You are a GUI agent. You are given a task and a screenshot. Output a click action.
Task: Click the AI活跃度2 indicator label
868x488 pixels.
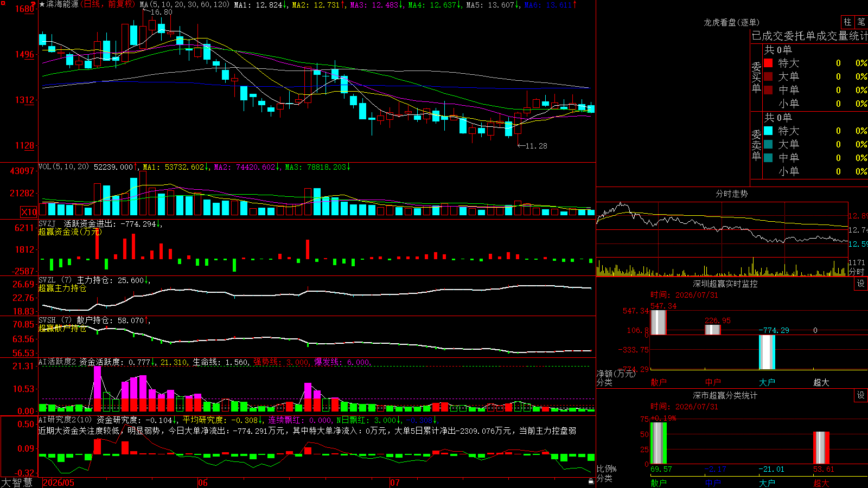coord(58,362)
